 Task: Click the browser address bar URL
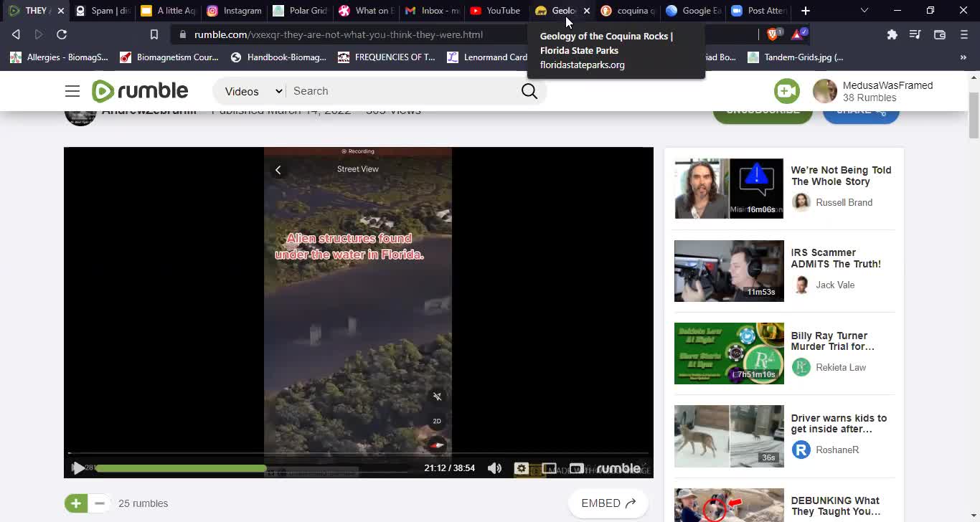tap(339, 34)
